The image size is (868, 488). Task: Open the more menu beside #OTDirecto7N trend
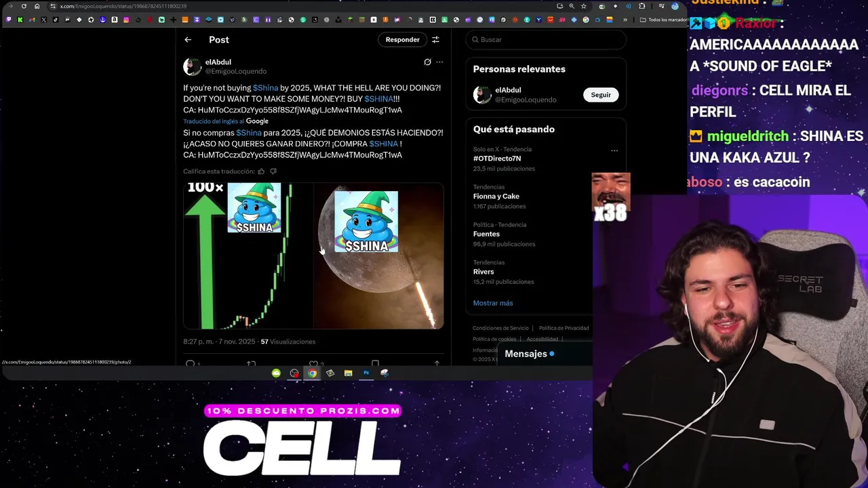click(x=614, y=150)
